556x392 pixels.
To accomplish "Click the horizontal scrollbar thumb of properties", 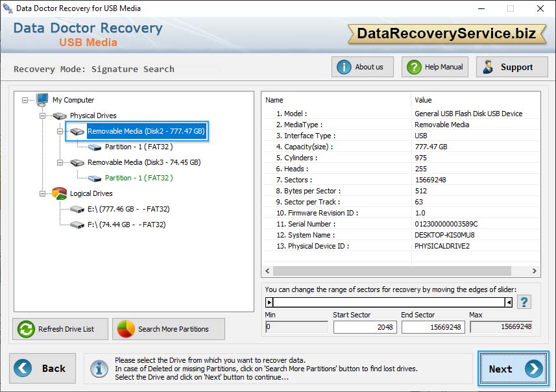I will (392, 271).
